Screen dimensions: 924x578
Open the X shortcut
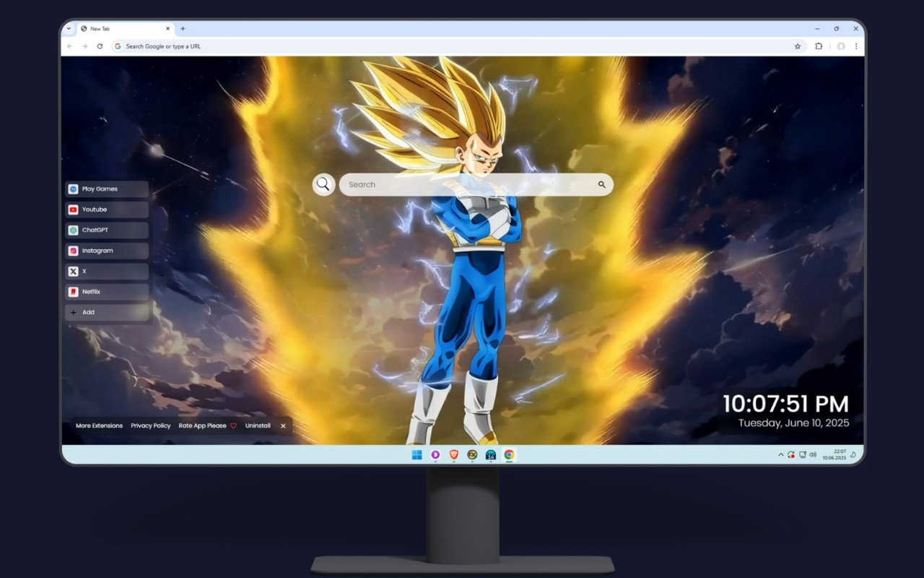(x=107, y=271)
